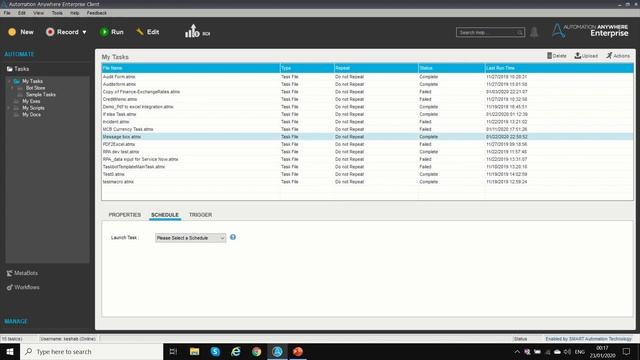Switch to the TRIGGER tab
This screenshot has height=360, width=640.
click(200, 215)
